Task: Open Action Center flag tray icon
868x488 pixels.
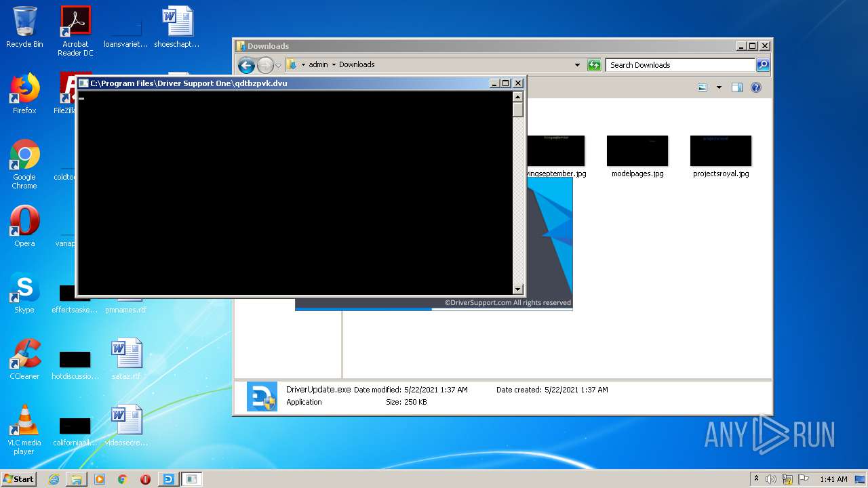Action: coord(804,479)
